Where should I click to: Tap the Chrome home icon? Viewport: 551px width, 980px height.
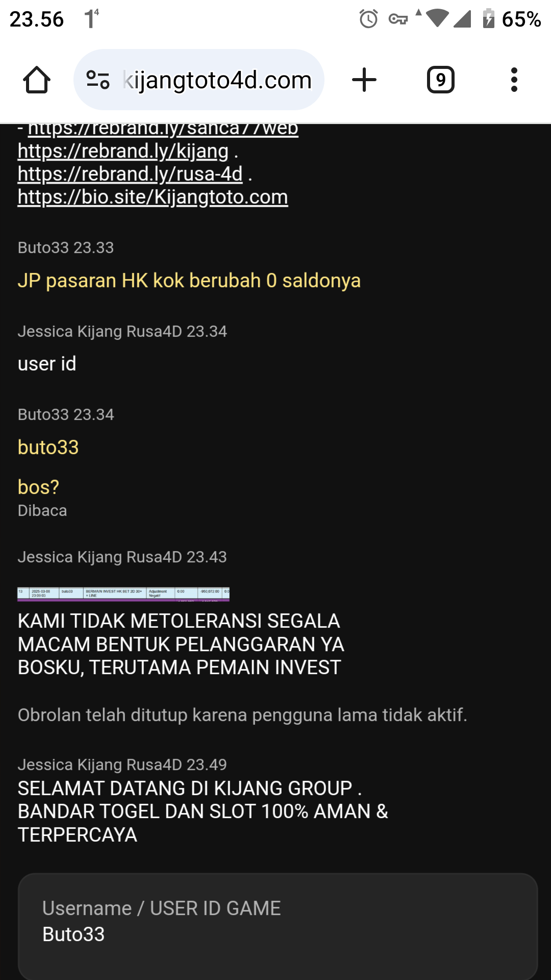pos(37,80)
